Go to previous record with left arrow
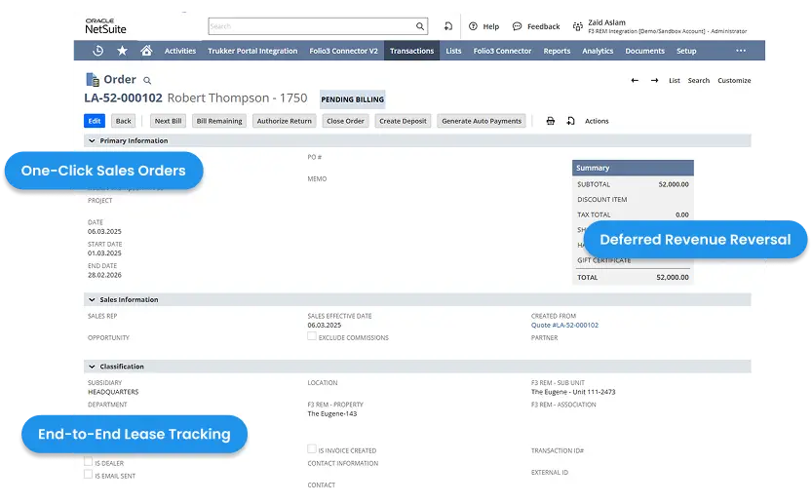The width and height of the screenshot is (812, 504). click(635, 80)
